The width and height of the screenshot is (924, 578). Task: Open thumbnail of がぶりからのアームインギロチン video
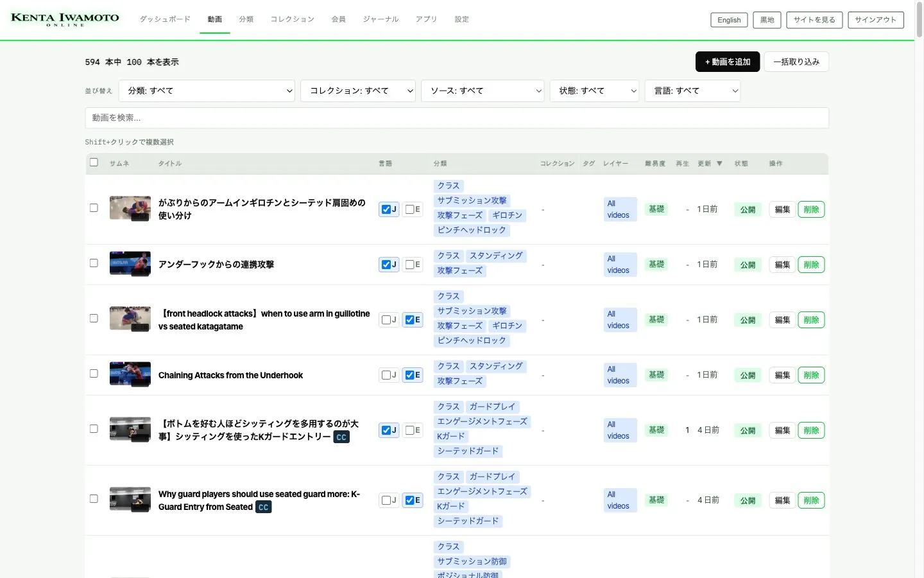130,209
